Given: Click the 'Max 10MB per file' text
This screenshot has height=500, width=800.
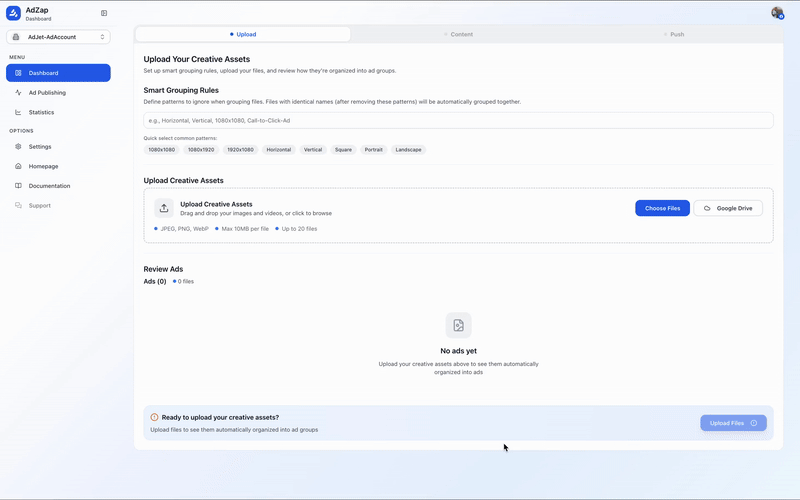Looking at the screenshot, I should tap(245, 229).
